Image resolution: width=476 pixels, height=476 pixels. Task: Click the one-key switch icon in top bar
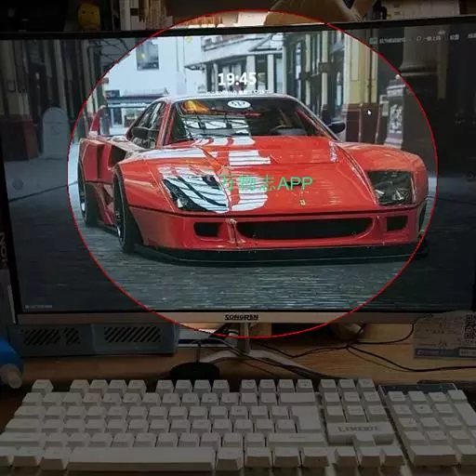point(418,39)
